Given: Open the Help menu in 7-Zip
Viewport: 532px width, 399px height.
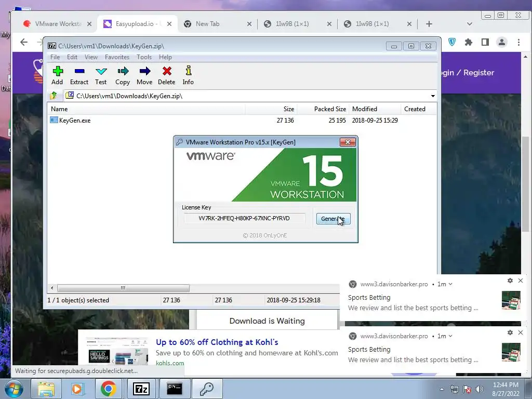Looking at the screenshot, I should point(165,57).
